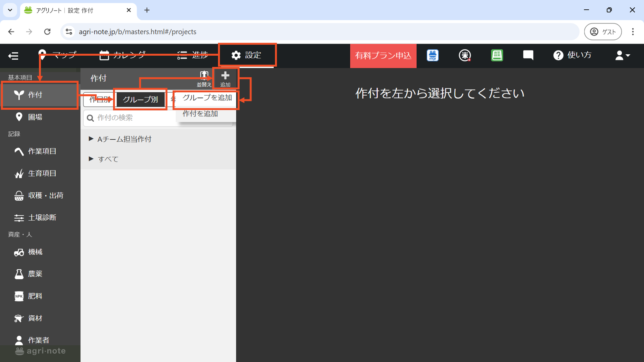Click the 有料プラン申込 button

(x=383, y=56)
